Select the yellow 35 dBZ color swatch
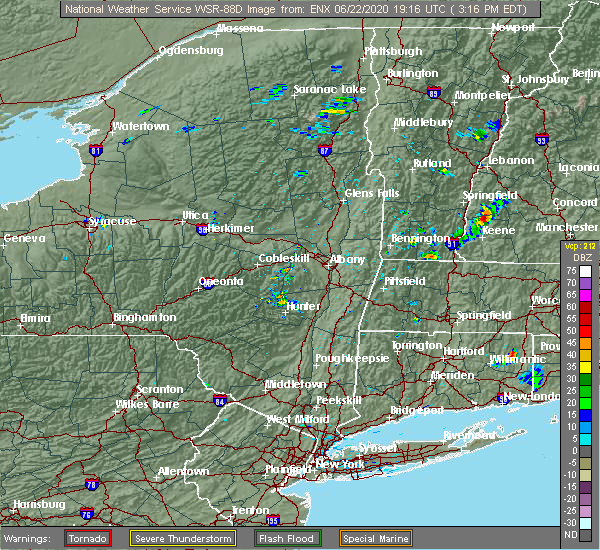Screen dimensions: 600x550 coord(585,367)
